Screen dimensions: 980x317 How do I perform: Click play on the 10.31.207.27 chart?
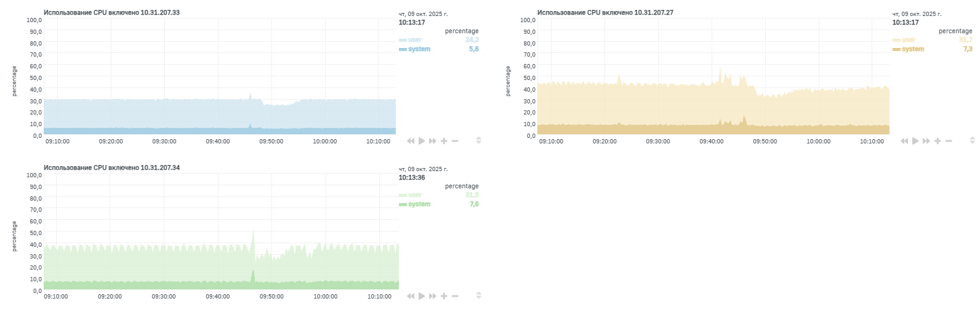915,141
